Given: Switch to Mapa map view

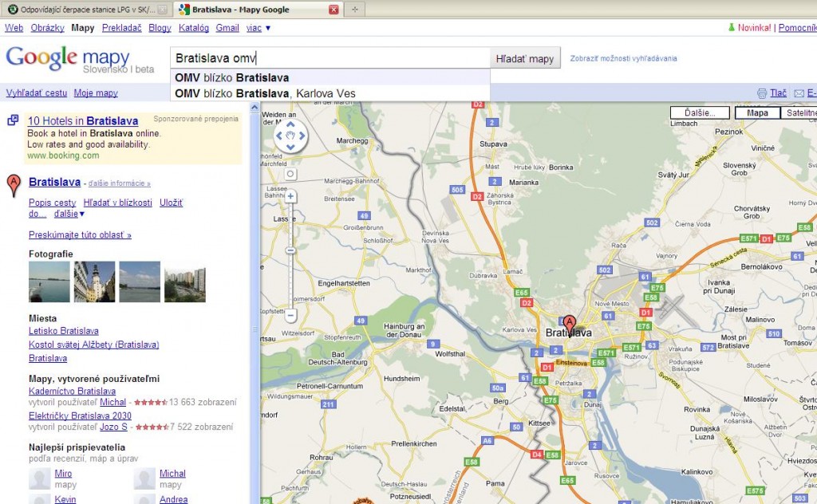Looking at the screenshot, I should pos(757,113).
